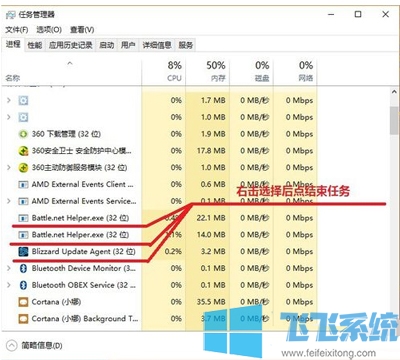Sort processes by the 网络 column

pyautogui.click(x=306, y=78)
